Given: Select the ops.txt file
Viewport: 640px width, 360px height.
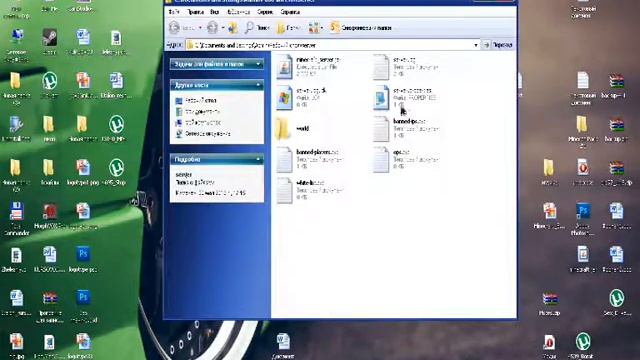Looking at the screenshot, I should 381,159.
